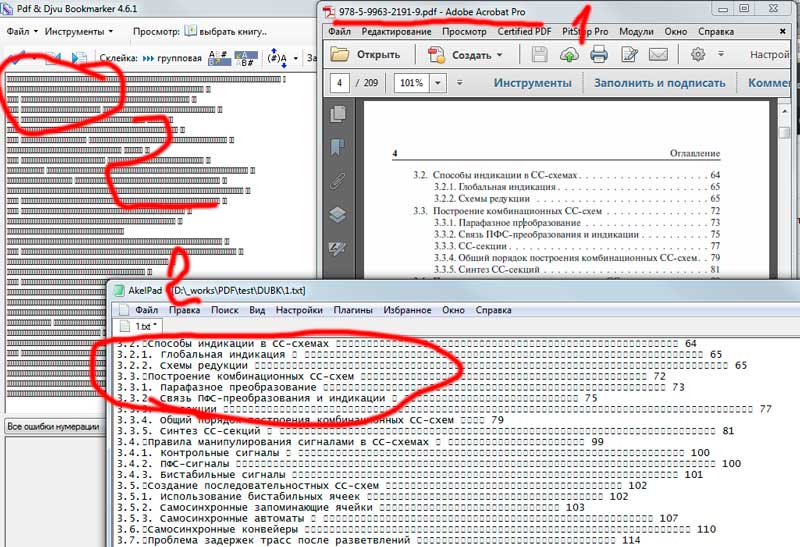The image size is (800, 547).
Task: Click the 'A B#' merge icon with A highlighted
Action: click(245, 58)
